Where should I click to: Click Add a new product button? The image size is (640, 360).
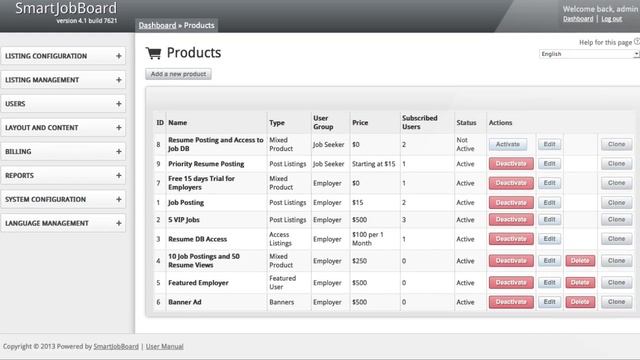[x=178, y=74]
